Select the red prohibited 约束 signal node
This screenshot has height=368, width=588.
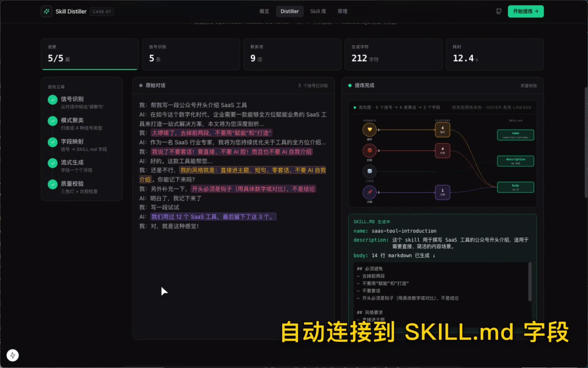coord(369,150)
